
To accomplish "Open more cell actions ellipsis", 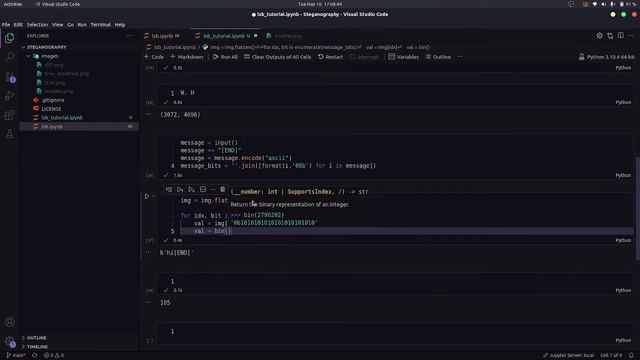I will coord(212,189).
